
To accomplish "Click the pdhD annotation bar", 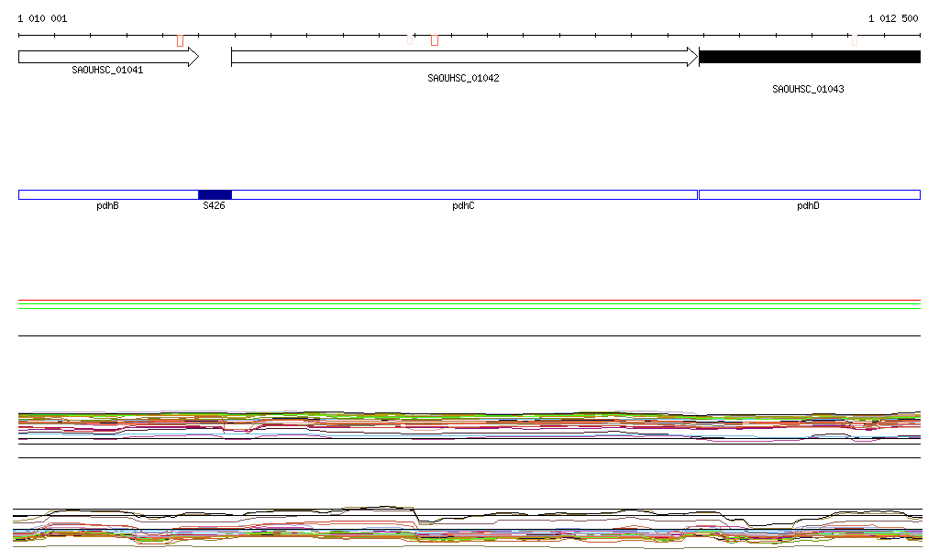I will pos(809,194).
